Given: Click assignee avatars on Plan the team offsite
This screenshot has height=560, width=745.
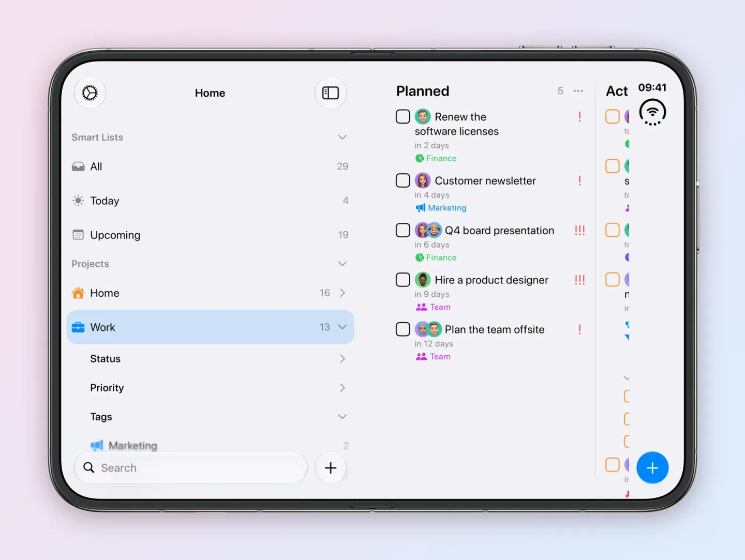Looking at the screenshot, I should point(428,329).
